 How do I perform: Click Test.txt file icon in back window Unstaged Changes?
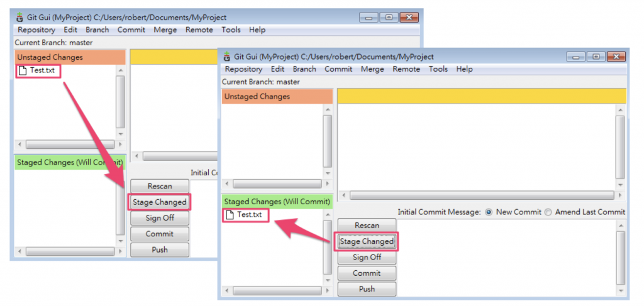point(23,70)
